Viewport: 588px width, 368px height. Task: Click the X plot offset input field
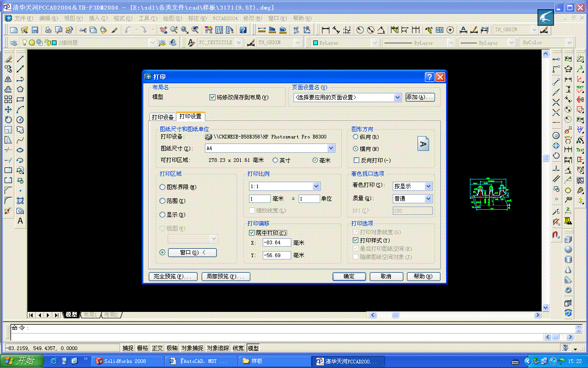277,242
